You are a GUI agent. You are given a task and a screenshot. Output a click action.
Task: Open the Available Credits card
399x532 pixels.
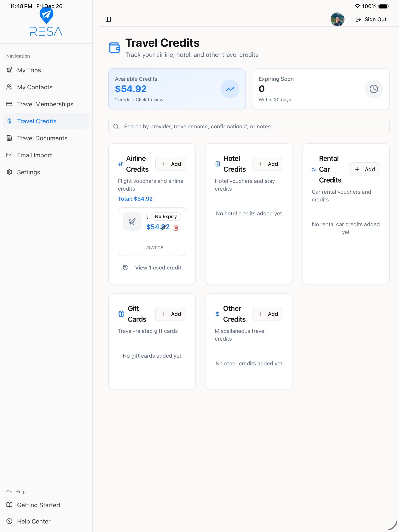point(177,89)
